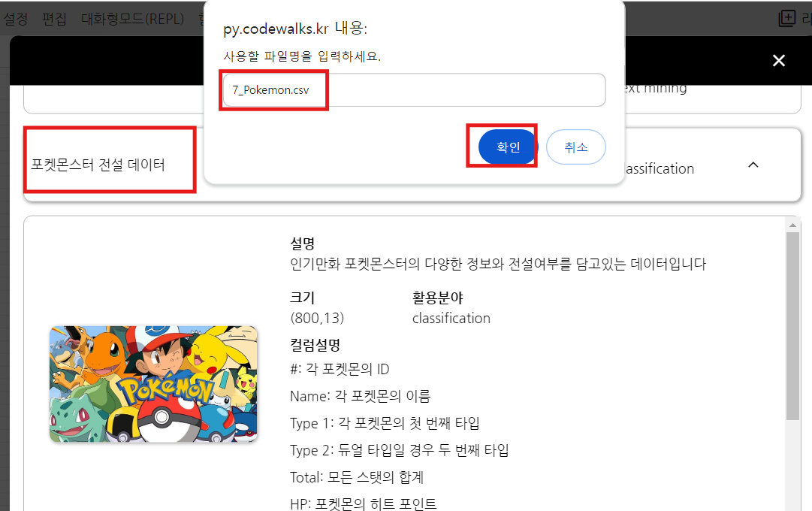Select the 설명 heading
Image resolution: width=812 pixels, height=511 pixels.
point(303,243)
